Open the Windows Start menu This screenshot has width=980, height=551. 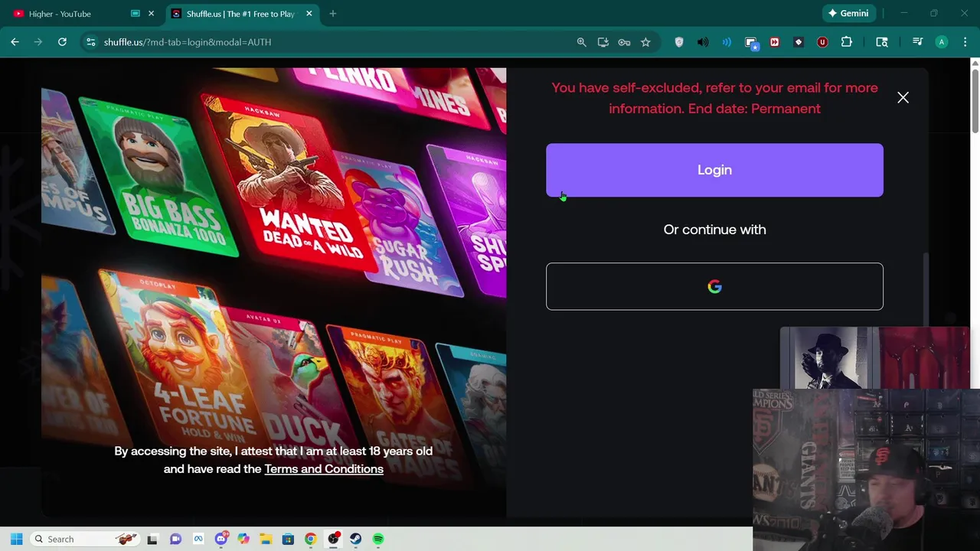tap(16, 539)
